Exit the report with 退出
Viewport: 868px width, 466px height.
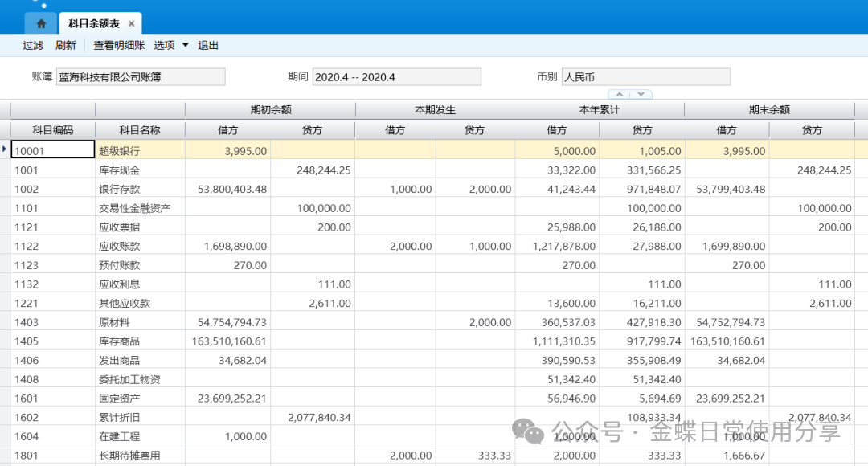208,46
